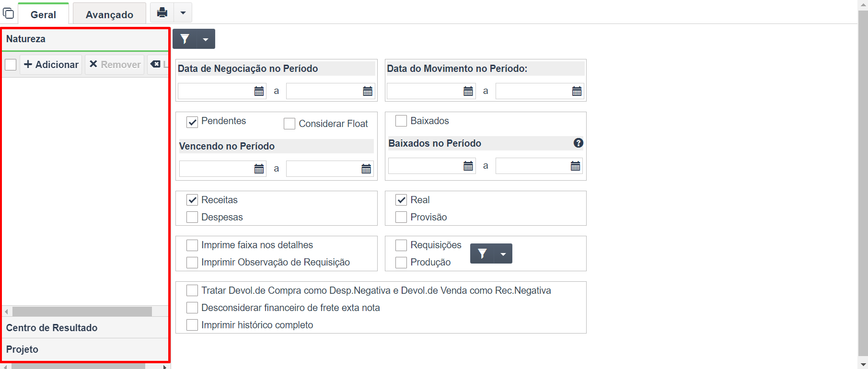Click the help icon beside Baixados no Período
The image size is (868, 369).
coord(579,143)
